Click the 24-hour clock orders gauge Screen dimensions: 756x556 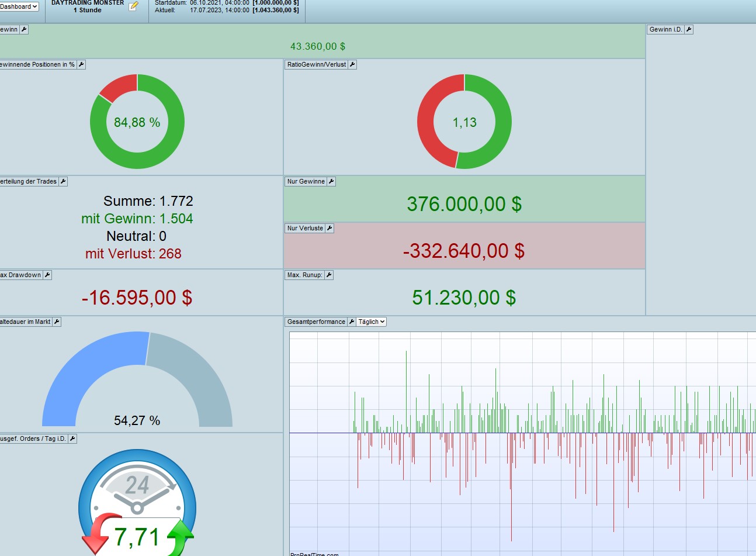pos(137,503)
